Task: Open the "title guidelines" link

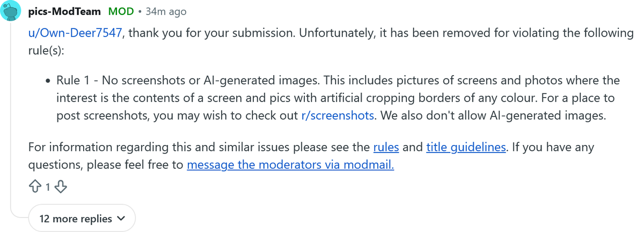Action: click(466, 147)
